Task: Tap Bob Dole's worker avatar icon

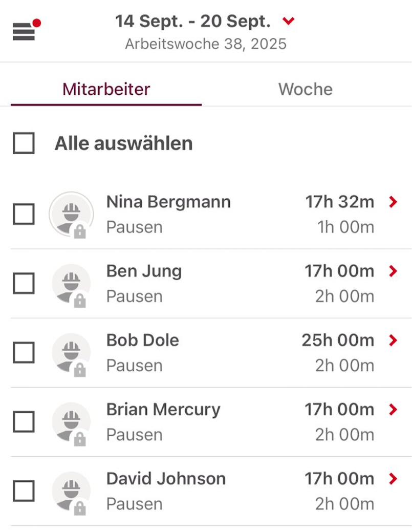Action: coord(71,353)
